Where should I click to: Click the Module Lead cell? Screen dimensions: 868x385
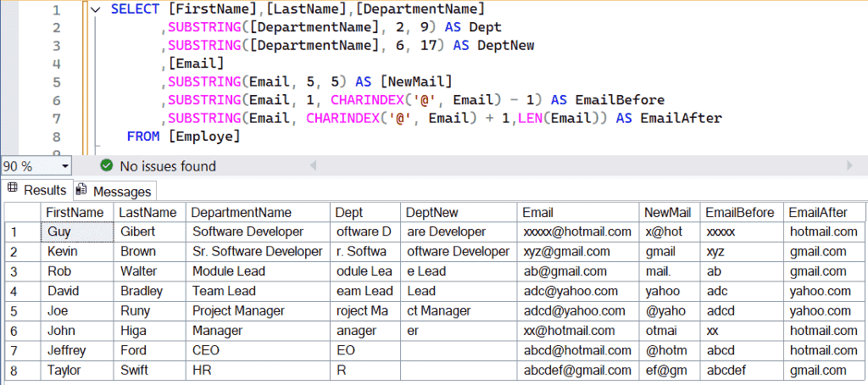point(258,271)
